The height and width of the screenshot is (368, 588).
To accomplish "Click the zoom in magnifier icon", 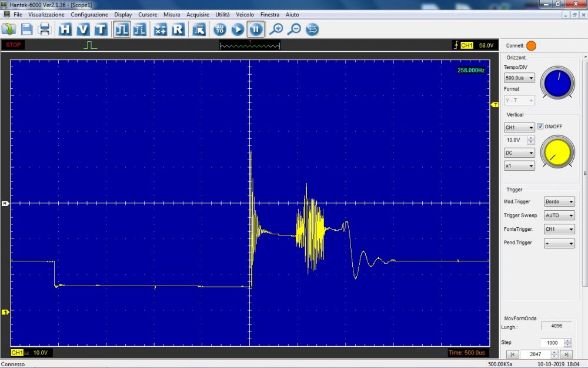I will coord(276,29).
